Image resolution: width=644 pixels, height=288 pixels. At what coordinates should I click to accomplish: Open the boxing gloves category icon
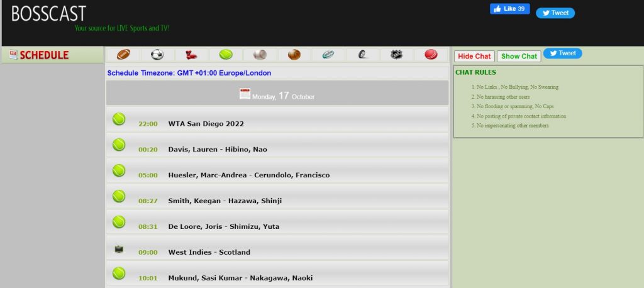coord(191,55)
